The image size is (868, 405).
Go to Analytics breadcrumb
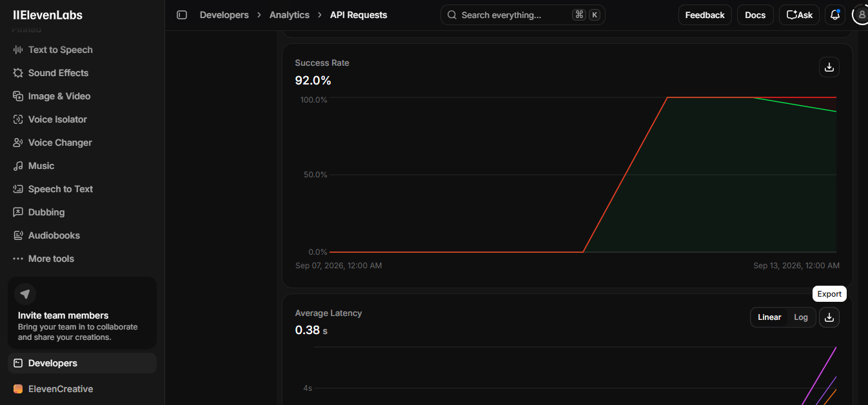(x=290, y=15)
